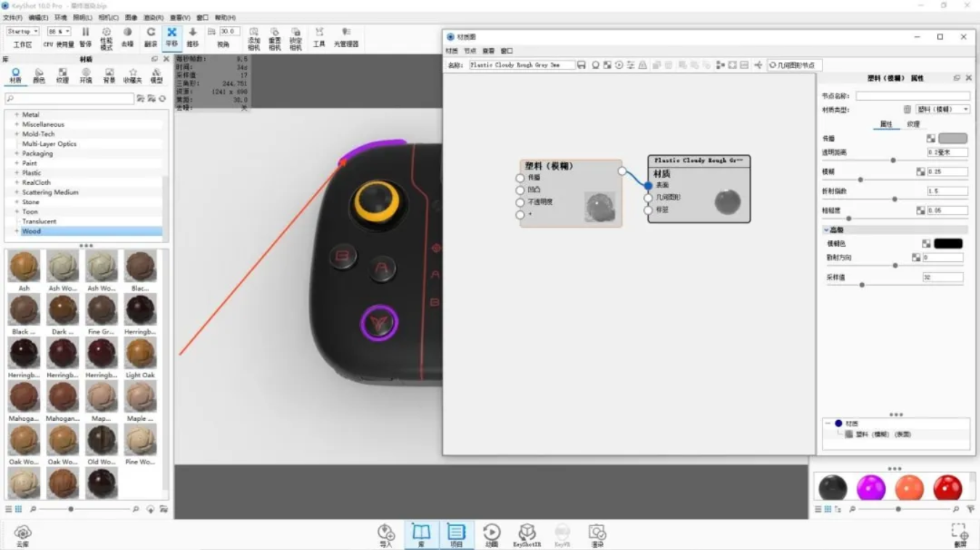This screenshot has width=980, height=550.
Task: Select the 翻滚 tumble camera tool
Action: click(x=150, y=37)
